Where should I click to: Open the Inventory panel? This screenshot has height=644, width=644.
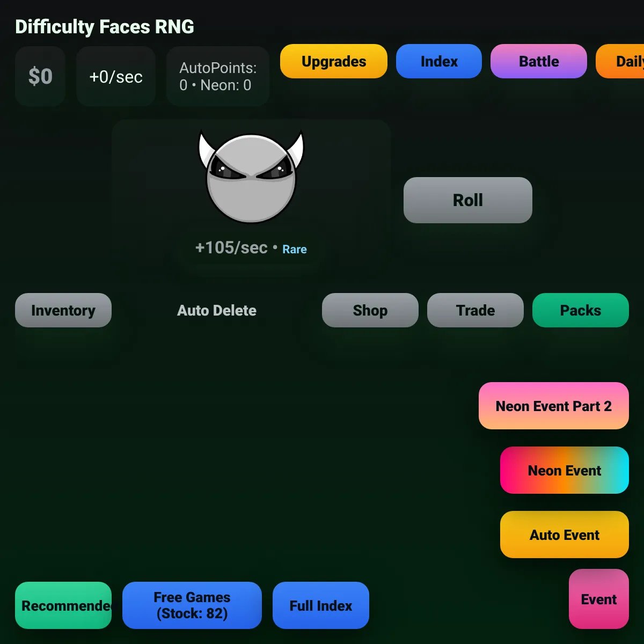(x=63, y=310)
